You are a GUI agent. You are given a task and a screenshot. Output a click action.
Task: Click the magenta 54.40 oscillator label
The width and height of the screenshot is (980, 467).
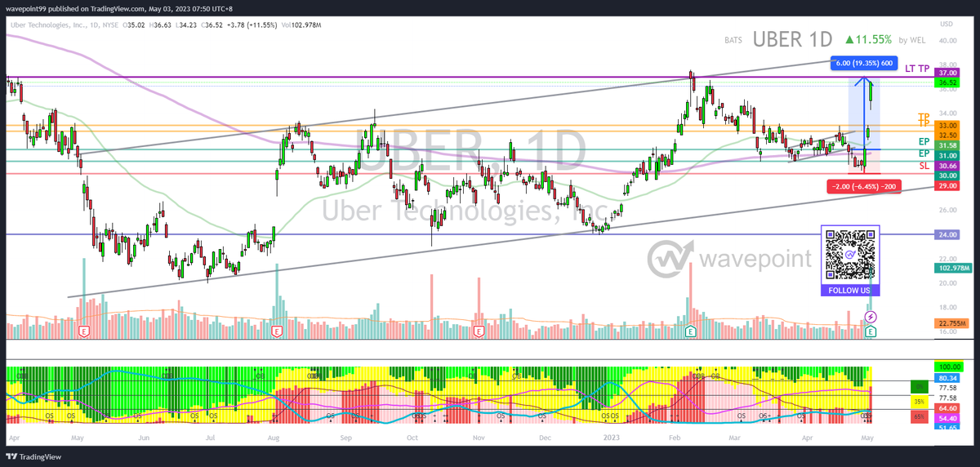[x=948, y=417]
